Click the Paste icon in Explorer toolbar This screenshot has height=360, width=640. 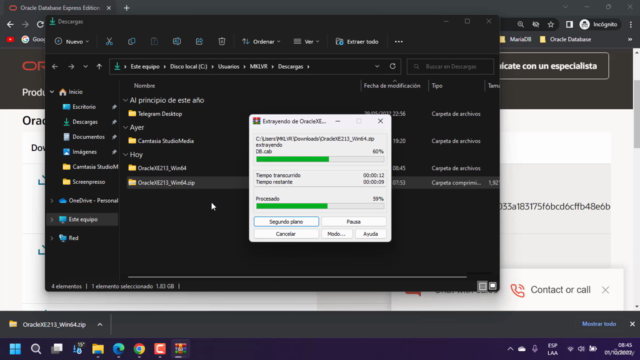tap(154, 42)
